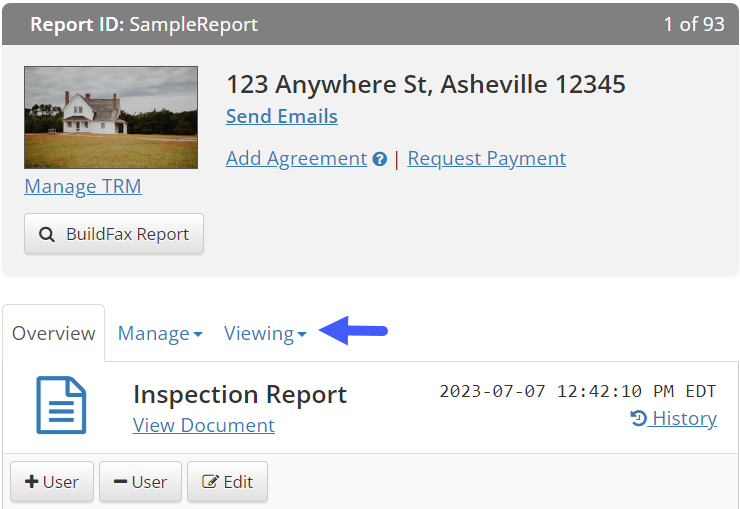Open the Manage TRM link
The width and height of the screenshot is (740, 509).
click(x=83, y=186)
